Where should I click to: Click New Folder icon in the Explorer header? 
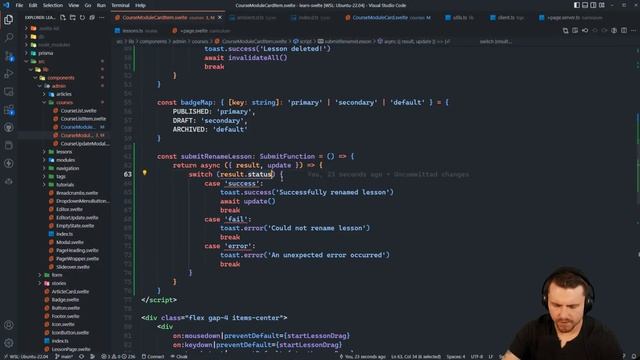click(x=73, y=18)
